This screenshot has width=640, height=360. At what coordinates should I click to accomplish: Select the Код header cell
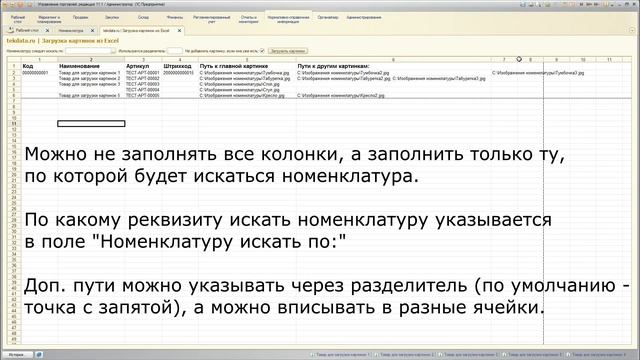tap(40, 66)
